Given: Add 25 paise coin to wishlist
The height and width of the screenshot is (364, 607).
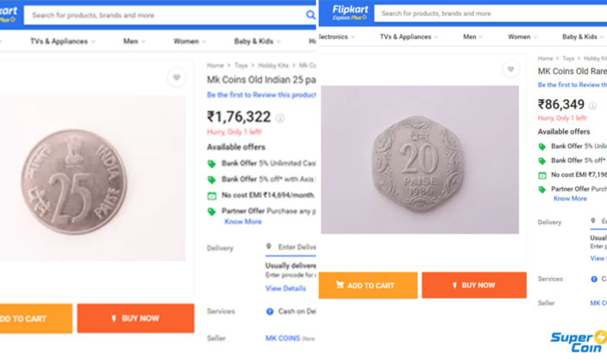Looking at the screenshot, I should click(x=176, y=77).
